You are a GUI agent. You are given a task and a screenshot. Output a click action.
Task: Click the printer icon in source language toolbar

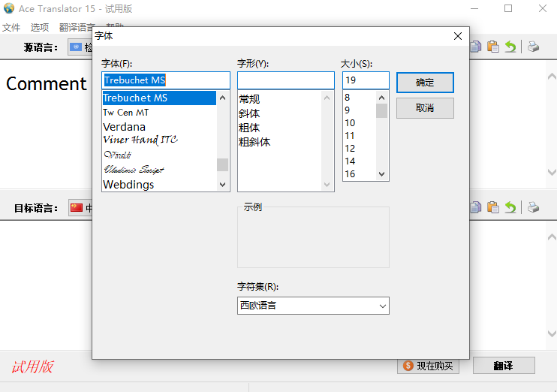[533, 47]
